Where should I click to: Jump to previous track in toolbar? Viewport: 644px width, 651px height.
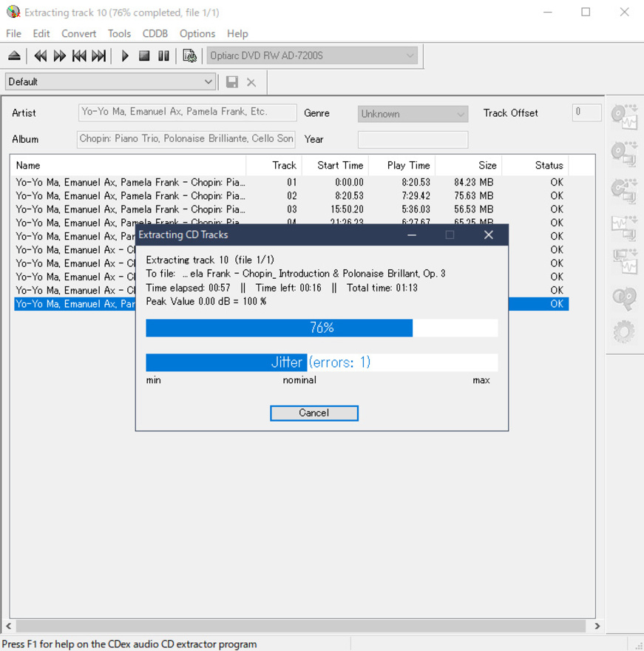(x=79, y=56)
